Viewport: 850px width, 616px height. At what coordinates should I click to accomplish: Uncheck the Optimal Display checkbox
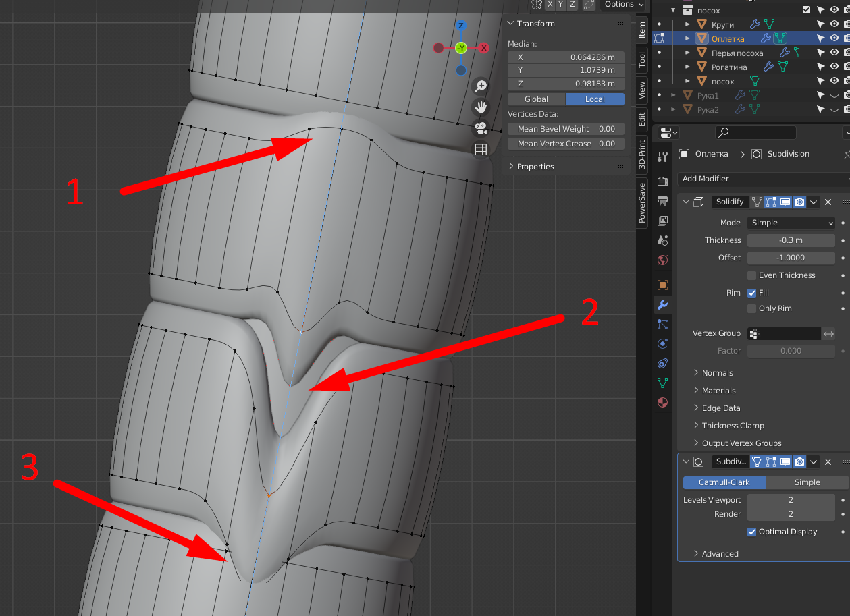point(751,532)
